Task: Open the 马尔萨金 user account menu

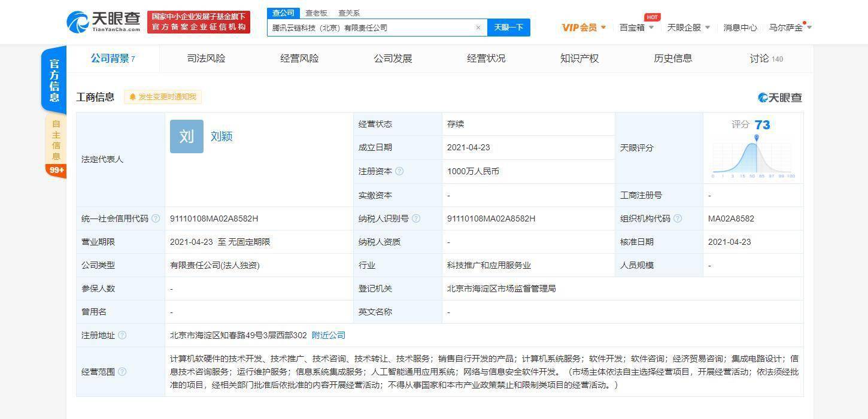Action: pyautogui.click(x=790, y=28)
